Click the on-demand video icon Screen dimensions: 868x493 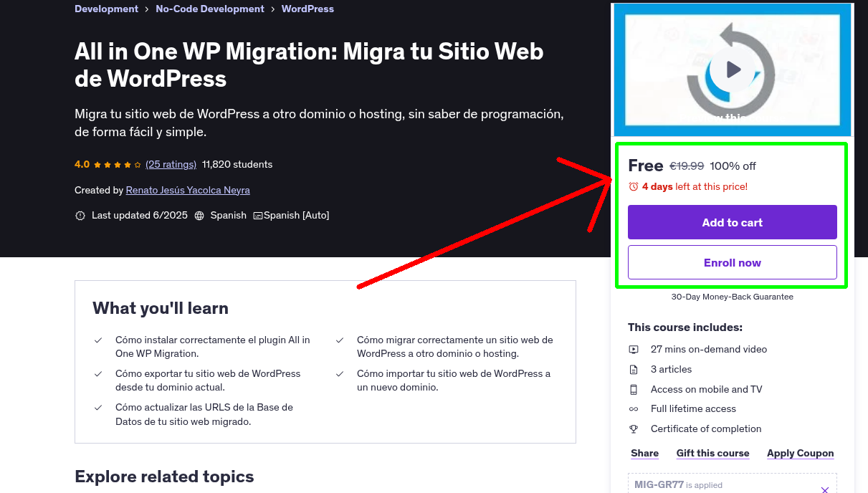point(634,350)
